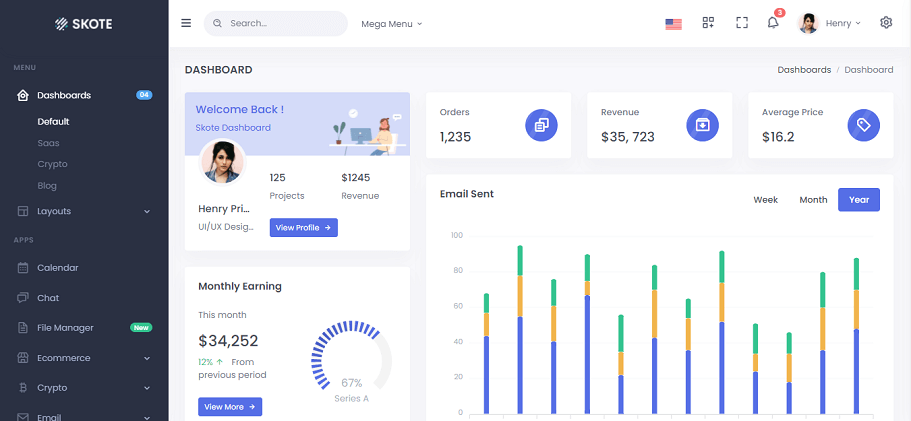The width and height of the screenshot is (911, 421).
Task: Click the Average Price value $16.2
Action: pos(778,137)
